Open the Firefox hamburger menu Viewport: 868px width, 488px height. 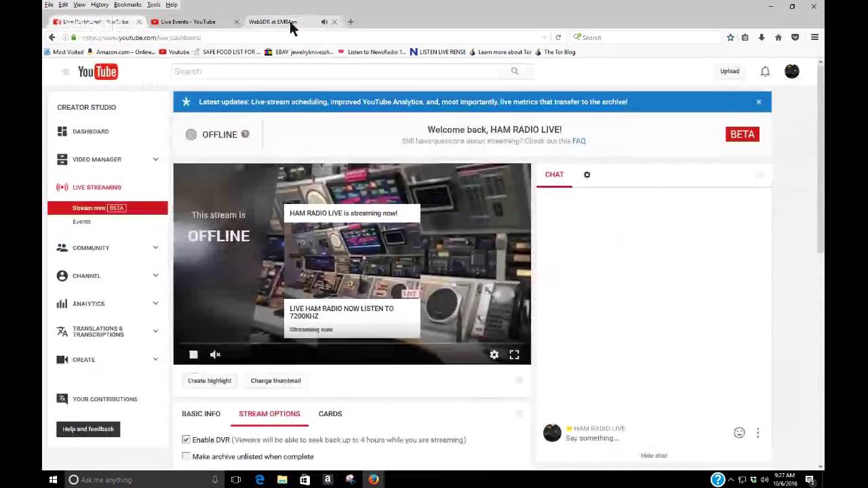814,37
